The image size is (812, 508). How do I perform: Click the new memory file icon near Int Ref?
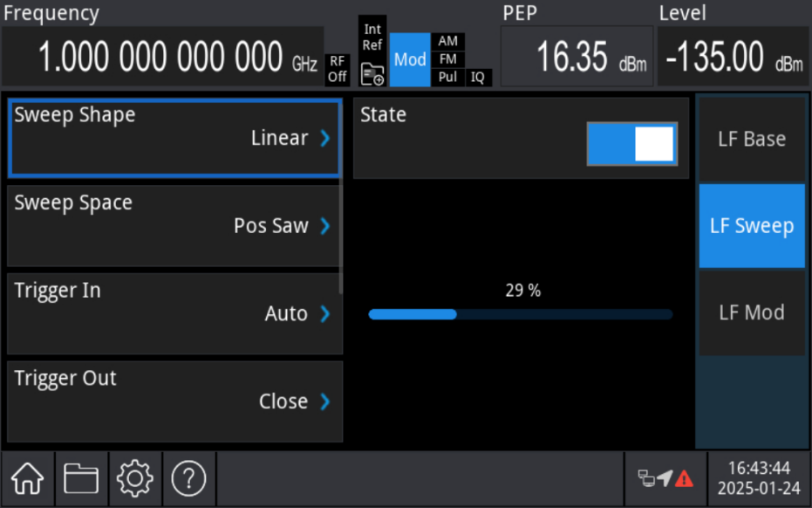(372, 75)
